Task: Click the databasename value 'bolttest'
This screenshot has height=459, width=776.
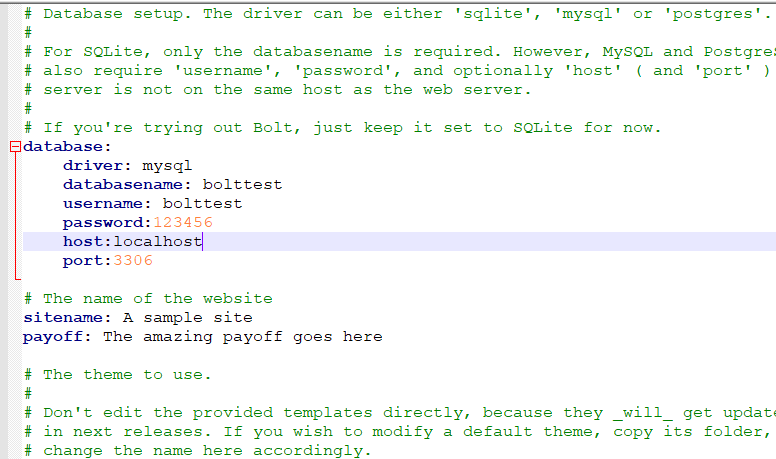Action: (x=242, y=185)
